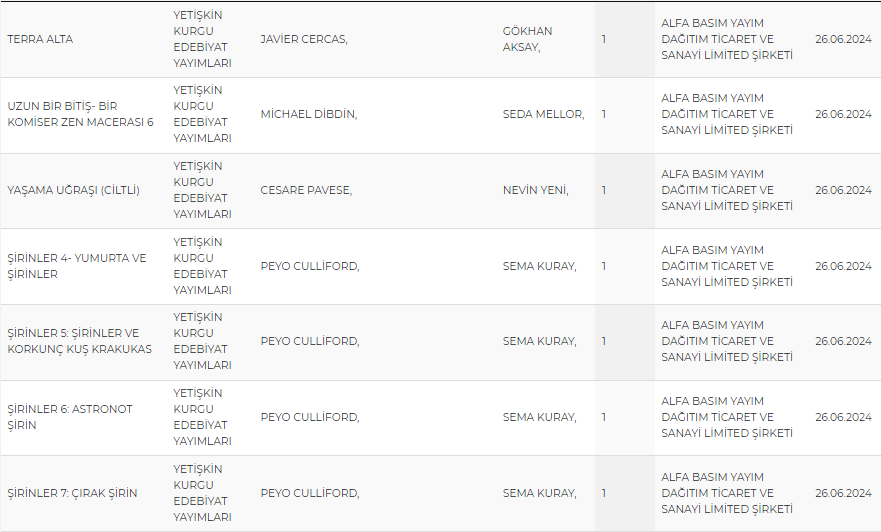Select translator NEVİN YENİ
Viewport: 881px width, 532px height.
[x=535, y=190]
